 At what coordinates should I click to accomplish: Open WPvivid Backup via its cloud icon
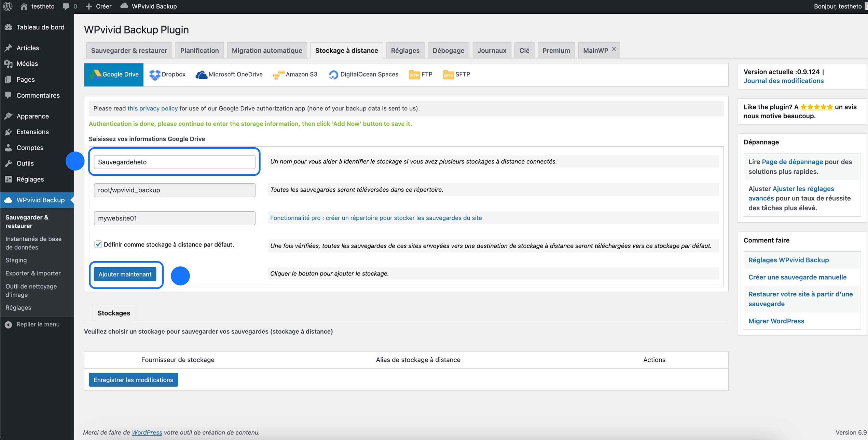click(x=124, y=6)
